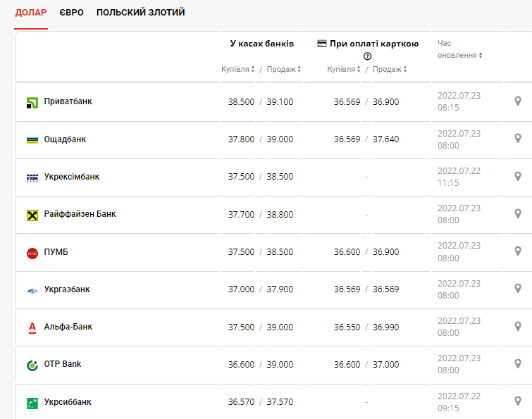Switch to the ПОЛЬСКИЙ ЗЛОТИЙ tab
Viewport: 532px width, 419px height.
tap(141, 13)
